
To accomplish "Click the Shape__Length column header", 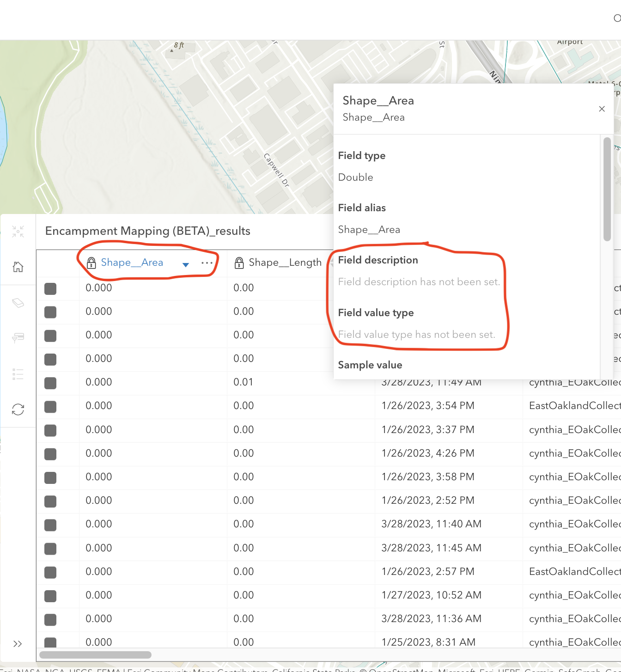I will (x=285, y=263).
